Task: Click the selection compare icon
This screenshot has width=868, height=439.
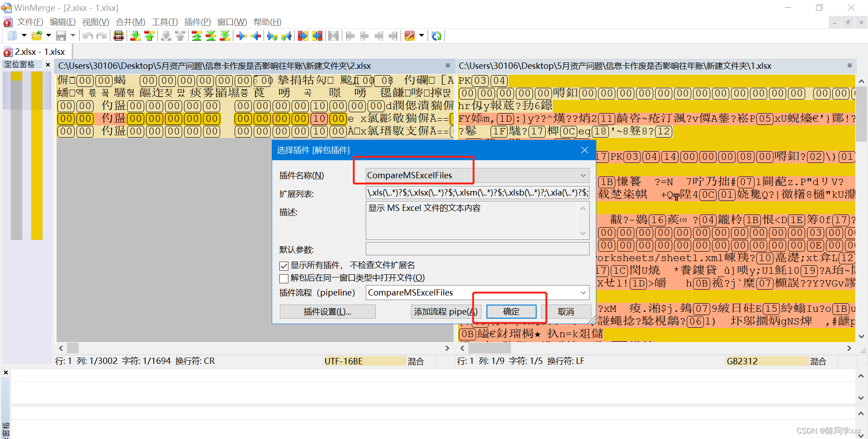Action: [118, 36]
